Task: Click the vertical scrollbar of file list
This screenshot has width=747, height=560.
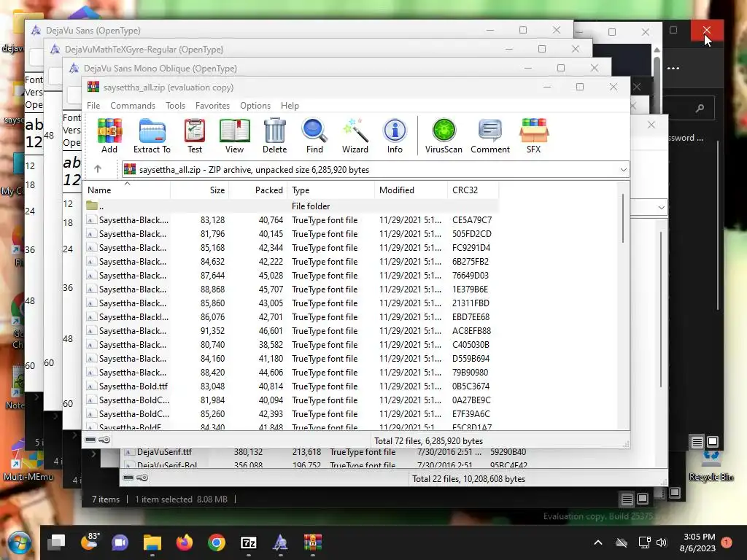Action: point(623,219)
